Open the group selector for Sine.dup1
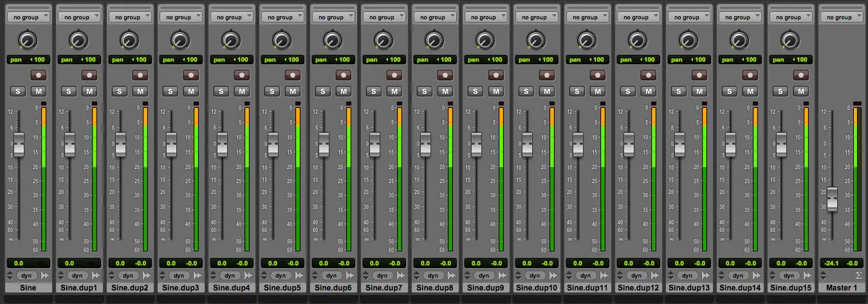The image size is (868, 304). pos(78,17)
